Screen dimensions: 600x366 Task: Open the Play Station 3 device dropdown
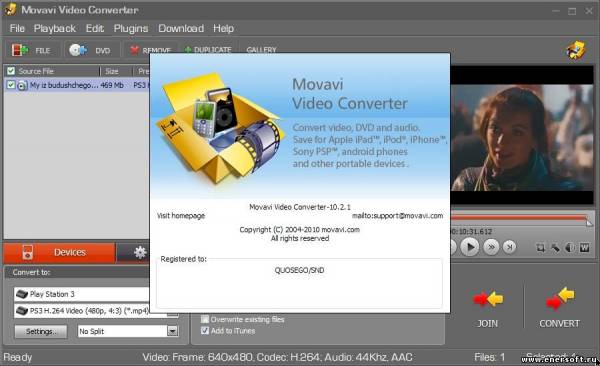click(82, 294)
